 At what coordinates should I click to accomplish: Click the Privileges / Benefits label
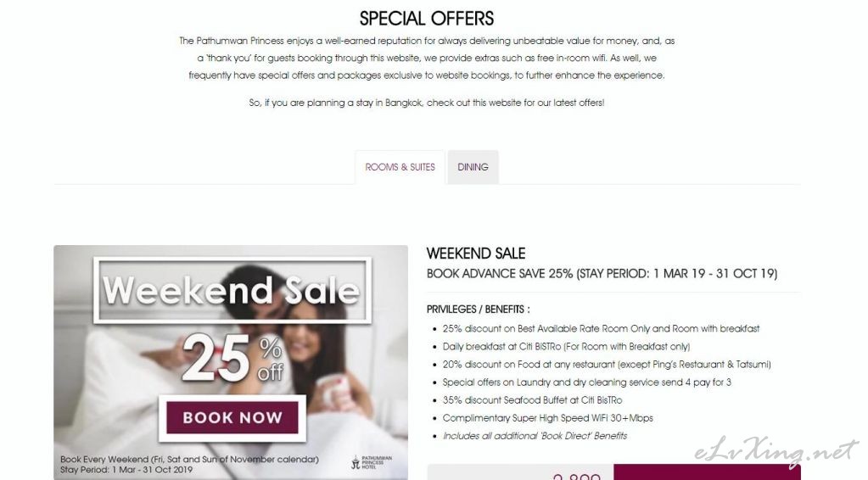tap(478, 310)
